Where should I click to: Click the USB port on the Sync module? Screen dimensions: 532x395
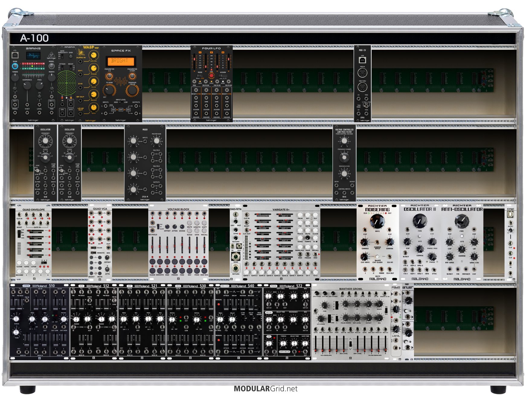tap(510, 214)
